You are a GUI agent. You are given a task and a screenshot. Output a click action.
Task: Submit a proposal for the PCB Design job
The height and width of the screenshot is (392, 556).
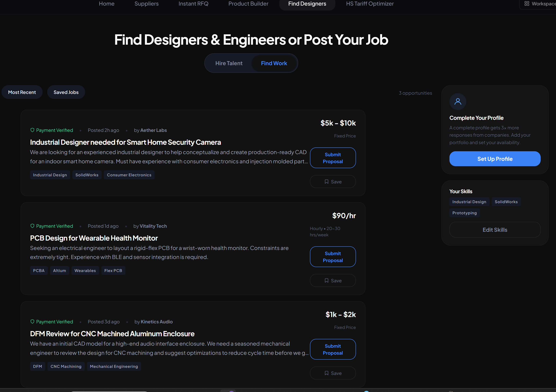click(x=333, y=257)
